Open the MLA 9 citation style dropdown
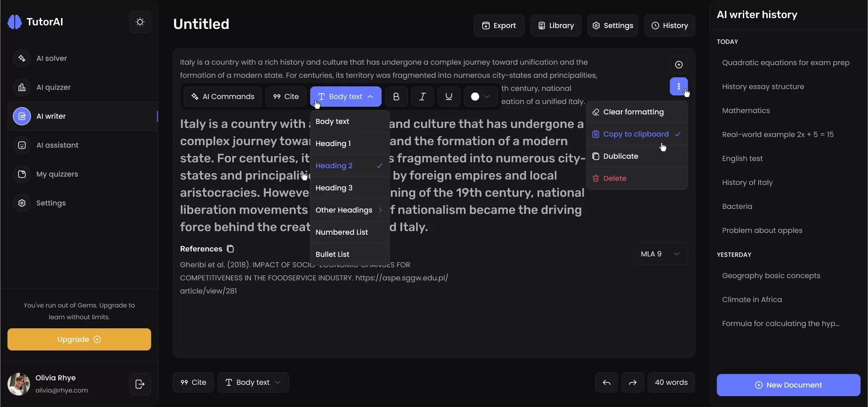 pos(660,254)
